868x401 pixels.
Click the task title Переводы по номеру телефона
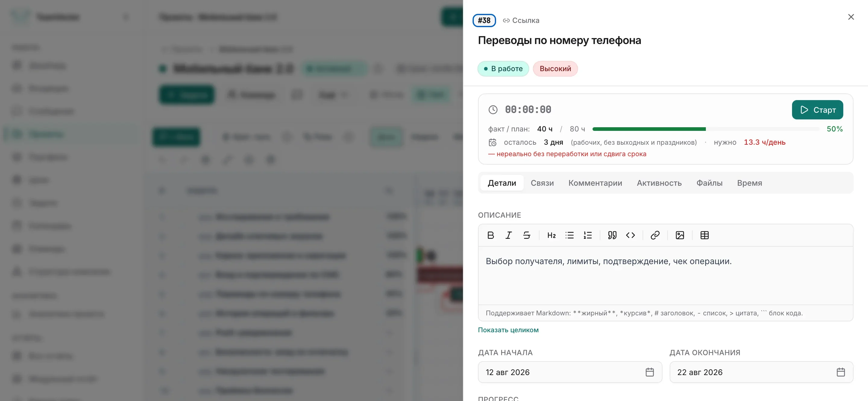point(559,40)
